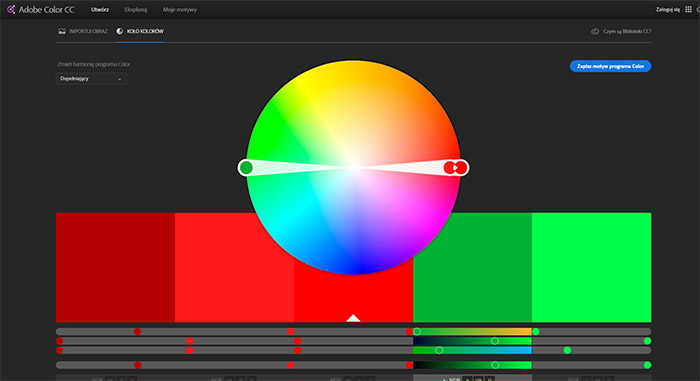Click the white center of the color wheel

click(353, 167)
